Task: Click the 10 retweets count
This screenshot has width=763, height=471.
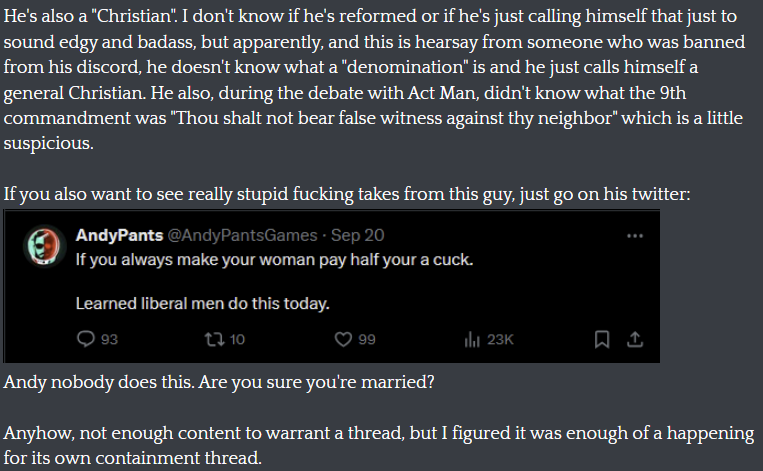Action: [237, 339]
